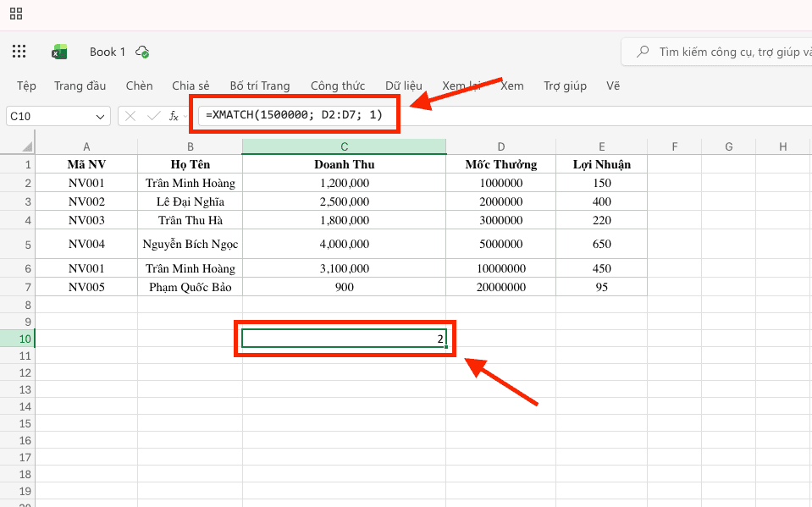Click the Lợi Nhuận header cell
The width and height of the screenshot is (812, 507).
602,165
